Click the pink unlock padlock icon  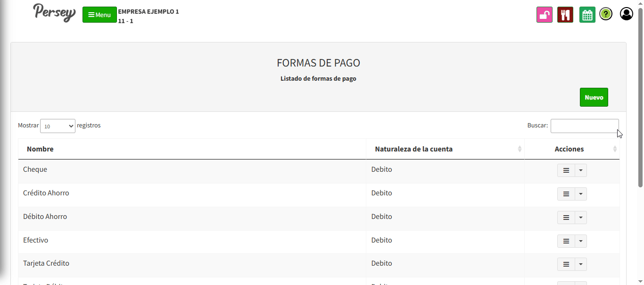(544, 15)
